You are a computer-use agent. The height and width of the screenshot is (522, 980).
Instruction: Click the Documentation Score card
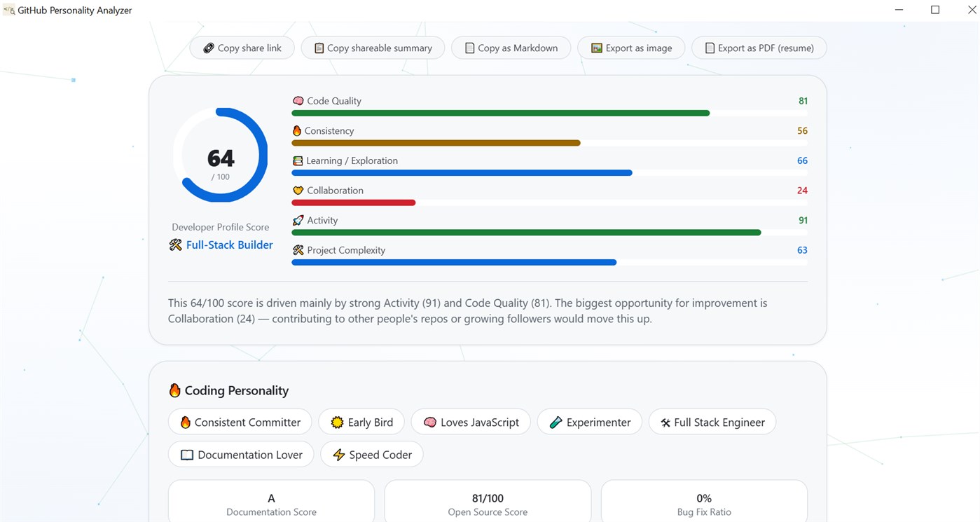pyautogui.click(x=271, y=502)
